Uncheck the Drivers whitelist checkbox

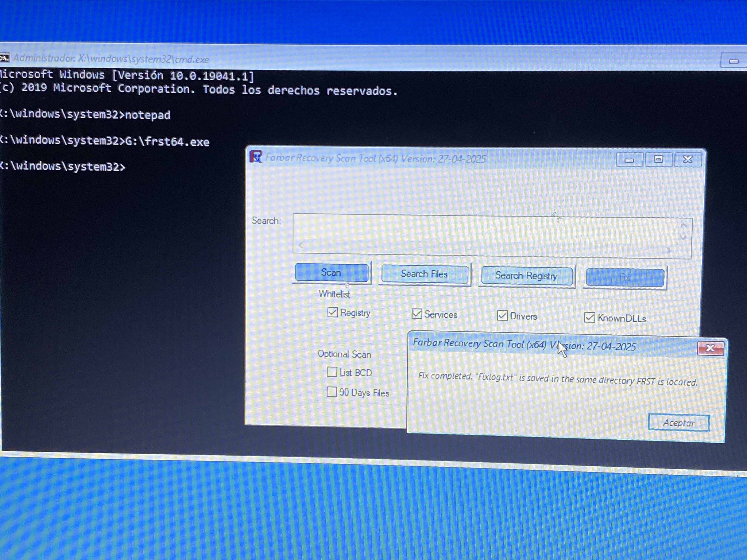[502, 316]
